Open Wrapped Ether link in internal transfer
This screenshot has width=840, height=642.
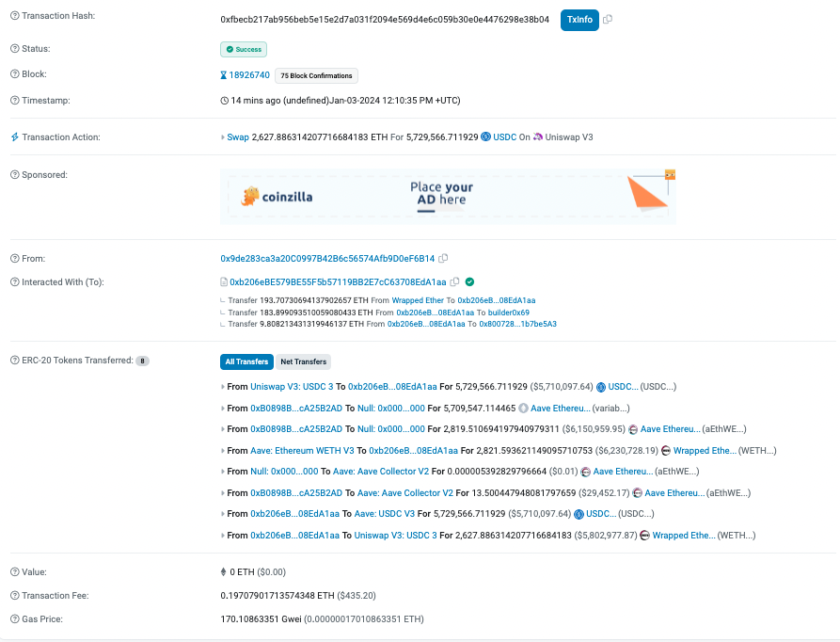[x=418, y=300]
